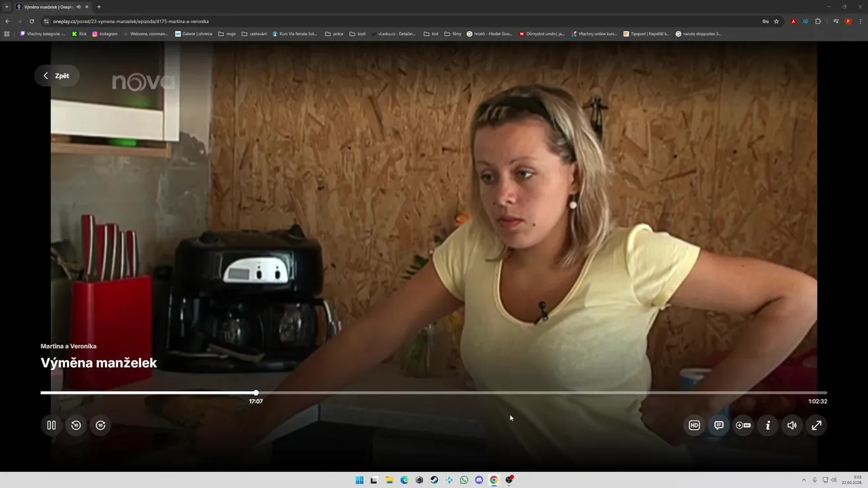Open the Chrome three-dot menu
This screenshot has height=488, width=868.
point(859,21)
